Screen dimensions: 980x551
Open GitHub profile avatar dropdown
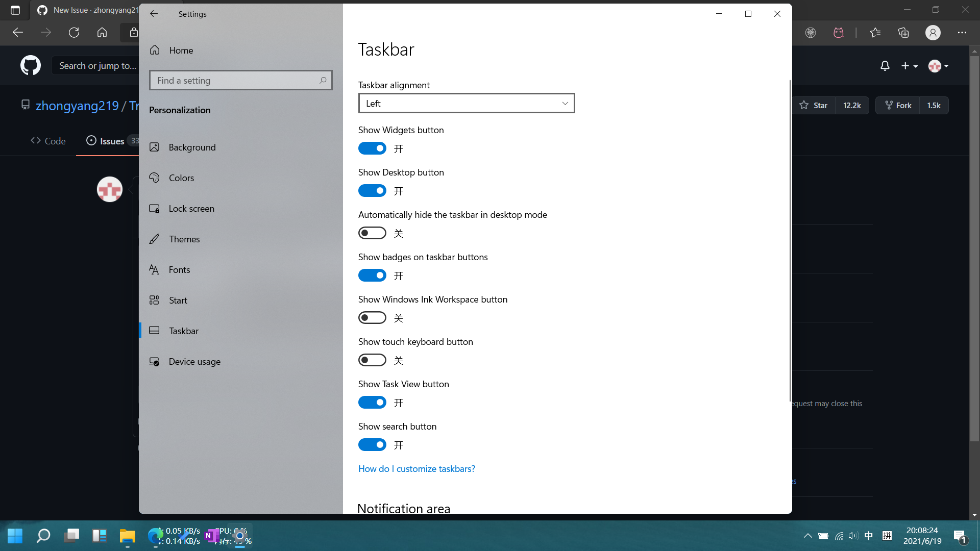[938, 66]
